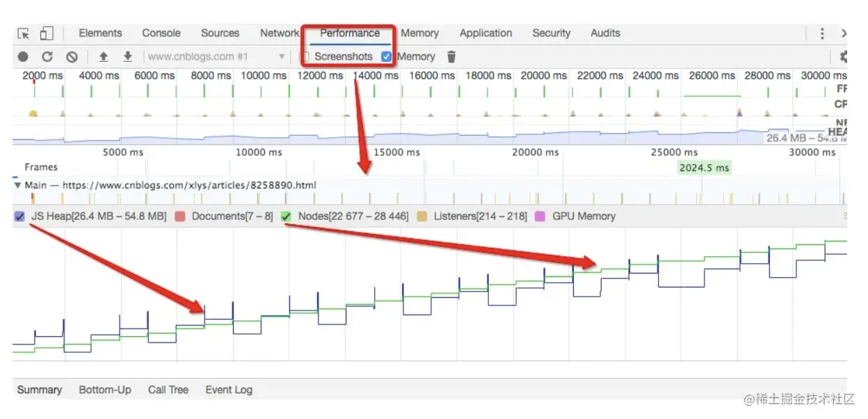The height and width of the screenshot is (419, 868).
Task: Open the Security tab
Action: coord(552,33)
